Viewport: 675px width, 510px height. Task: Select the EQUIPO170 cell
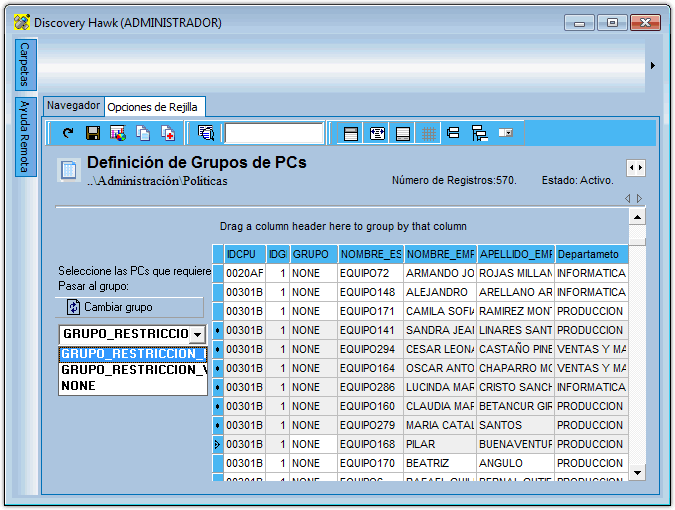371,463
